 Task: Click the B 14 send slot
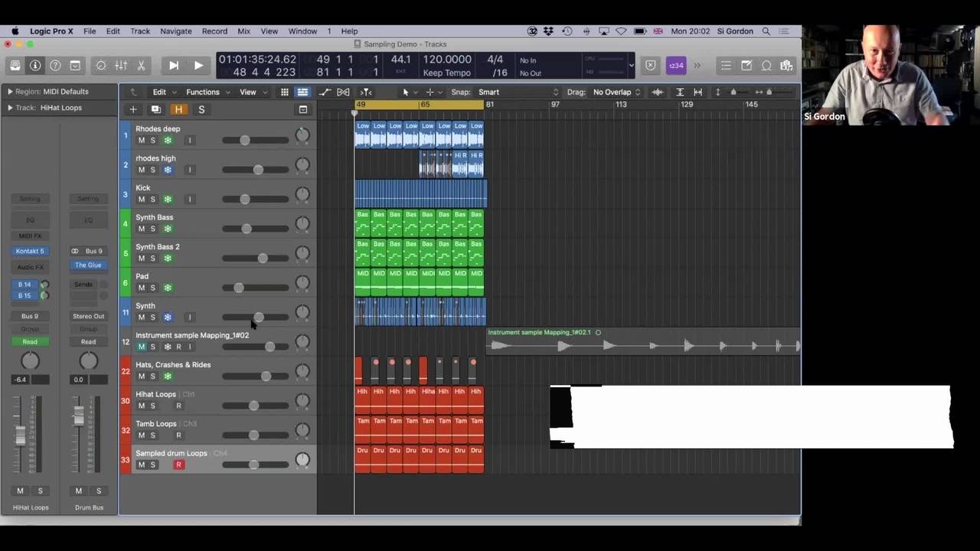click(x=24, y=285)
